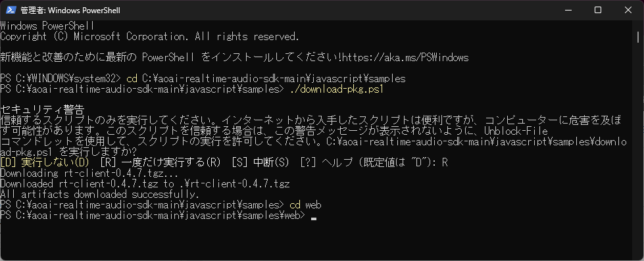Click the [R] 一度だけ実行する(R) option

[161, 162]
